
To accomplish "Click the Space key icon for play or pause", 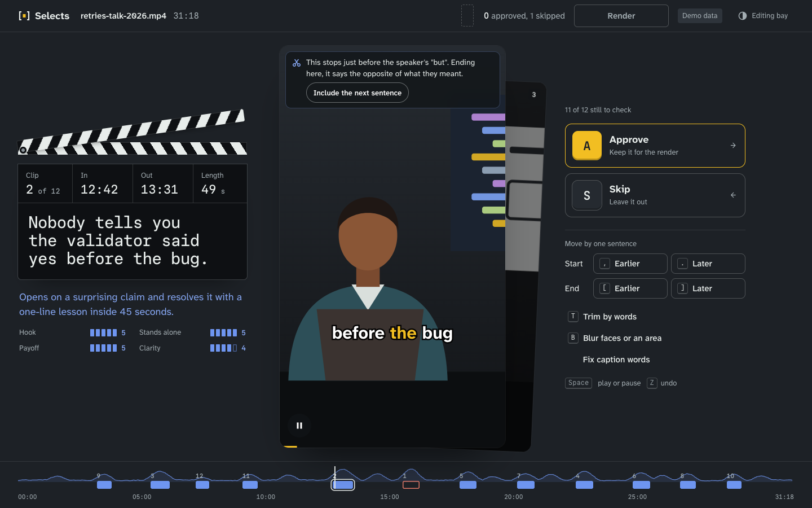I will point(579,383).
